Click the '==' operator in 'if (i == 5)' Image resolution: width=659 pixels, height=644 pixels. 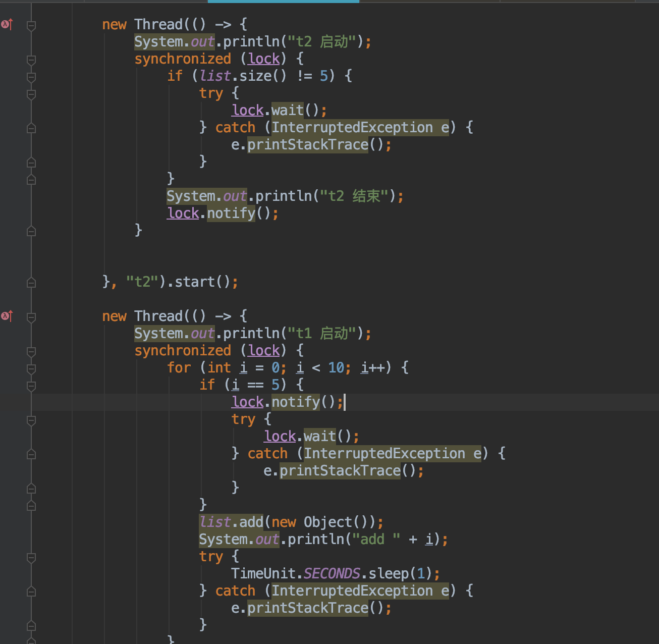(x=255, y=385)
